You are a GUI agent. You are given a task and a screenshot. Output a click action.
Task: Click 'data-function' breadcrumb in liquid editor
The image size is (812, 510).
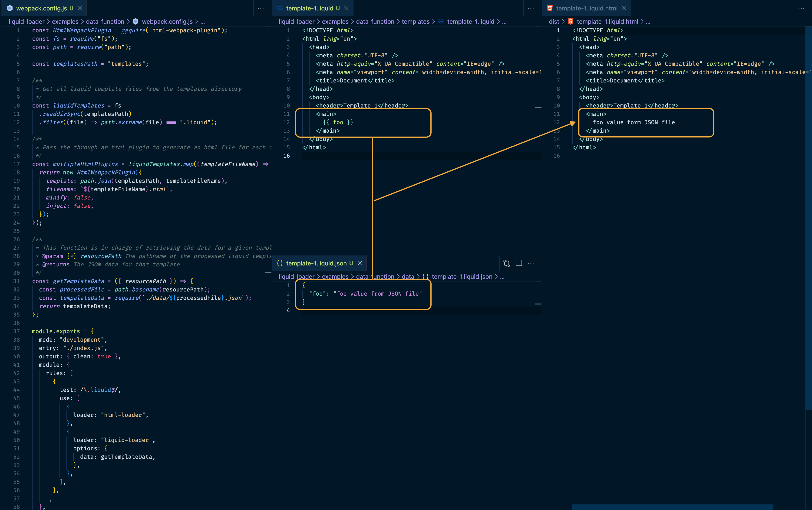pyautogui.click(x=375, y=22)
